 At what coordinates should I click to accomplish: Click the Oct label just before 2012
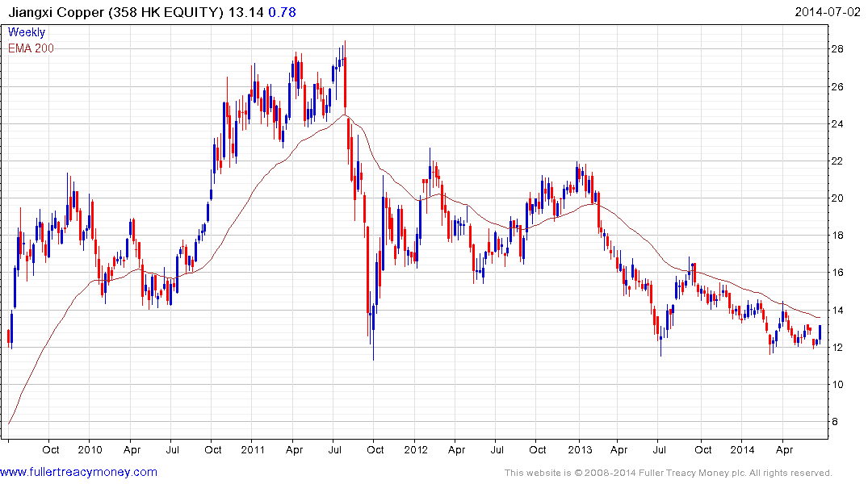(x=375, y=449)
